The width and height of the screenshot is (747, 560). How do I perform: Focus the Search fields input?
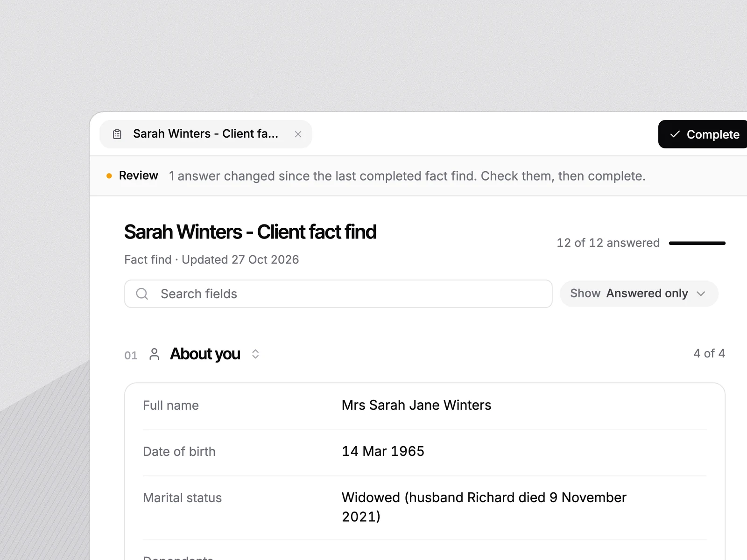338,294
